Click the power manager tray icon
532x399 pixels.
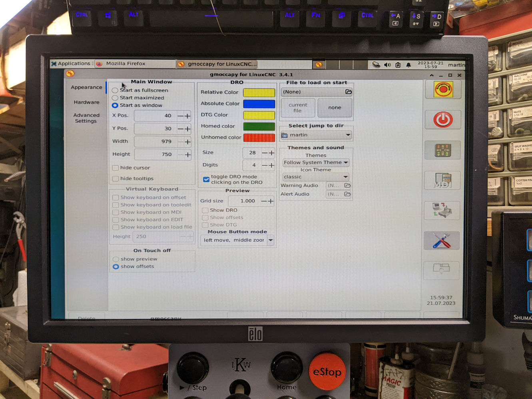point(398,65)
